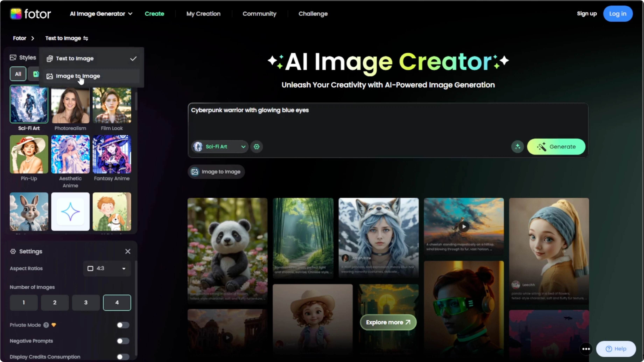Click the Generate button
This screenshot has width=644, height=362.
click(x=556, y=147)
